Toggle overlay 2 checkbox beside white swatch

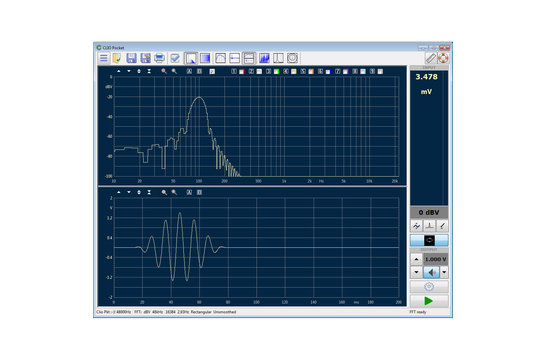pyautogui.click(x=251, y=71)
